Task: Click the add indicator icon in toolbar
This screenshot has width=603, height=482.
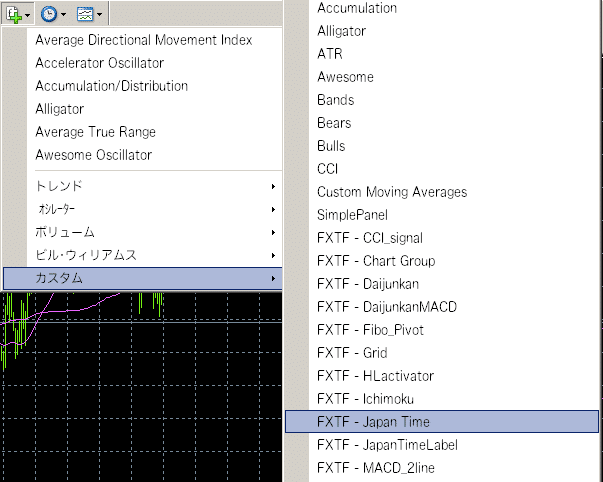Action: click(13, 15)
